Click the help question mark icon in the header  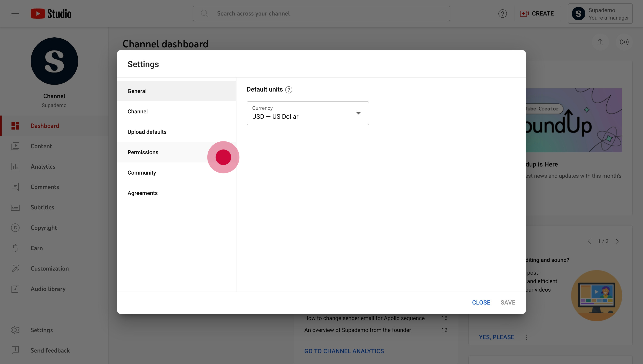502,14
